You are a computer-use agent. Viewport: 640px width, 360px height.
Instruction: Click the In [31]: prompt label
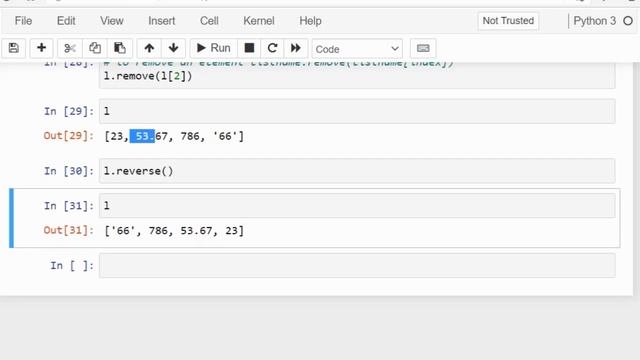pos(69,206)
